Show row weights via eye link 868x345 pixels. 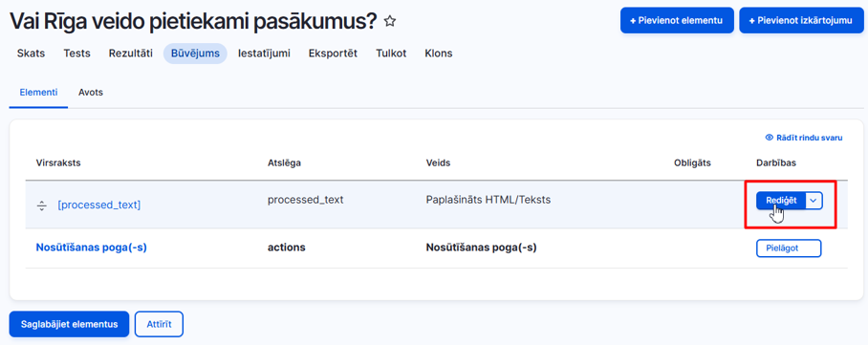(x=804, y=138)
